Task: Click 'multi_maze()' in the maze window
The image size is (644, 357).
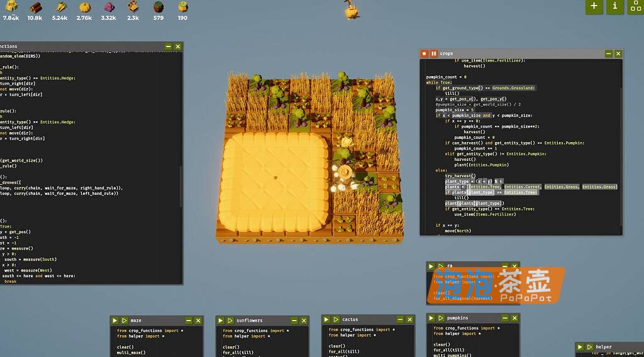Action: (x=131, y=353)
